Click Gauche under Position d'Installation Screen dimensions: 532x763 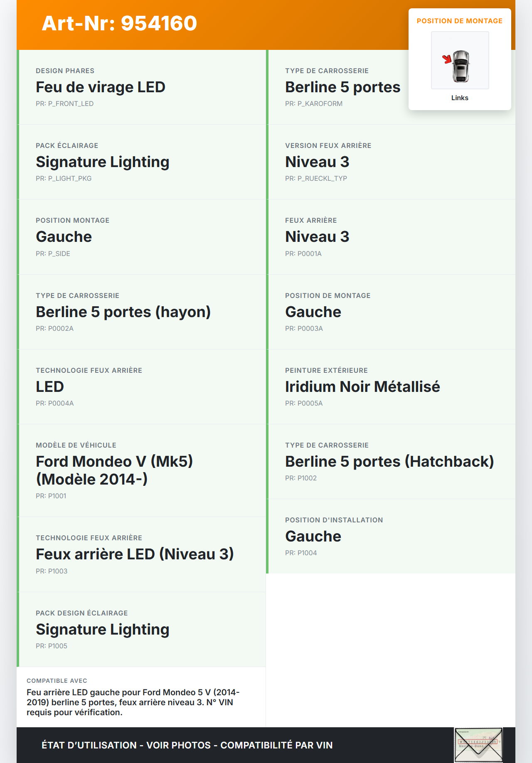tap(313, 537)
